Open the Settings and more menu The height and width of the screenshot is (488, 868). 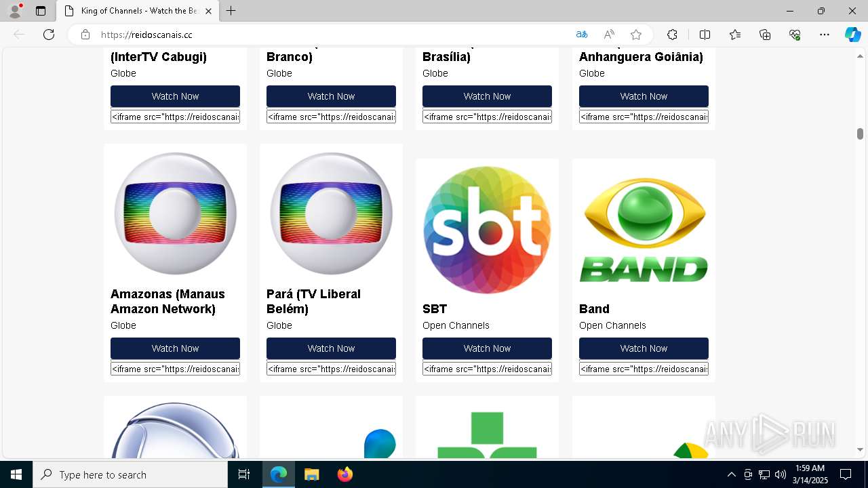(x=825, y=35)
